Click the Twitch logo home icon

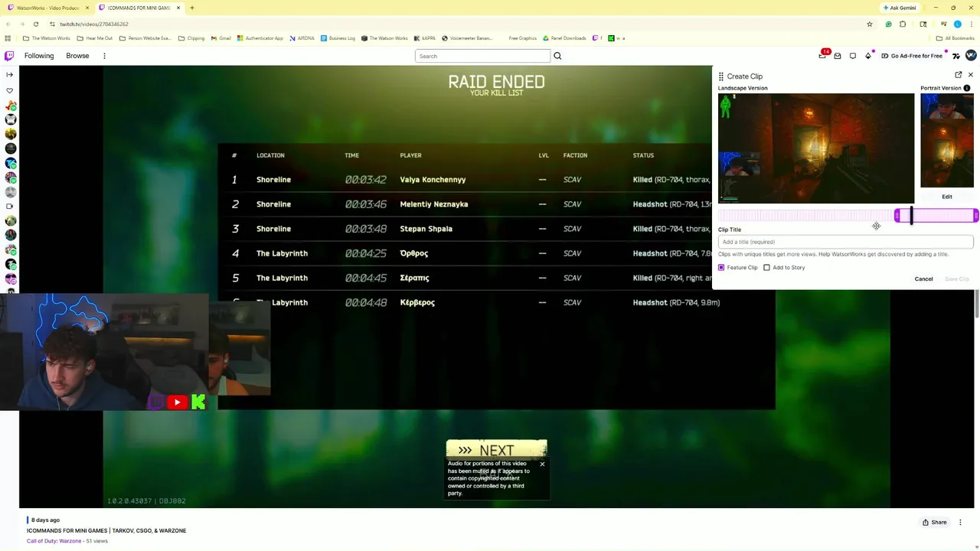tap(9, 56)
